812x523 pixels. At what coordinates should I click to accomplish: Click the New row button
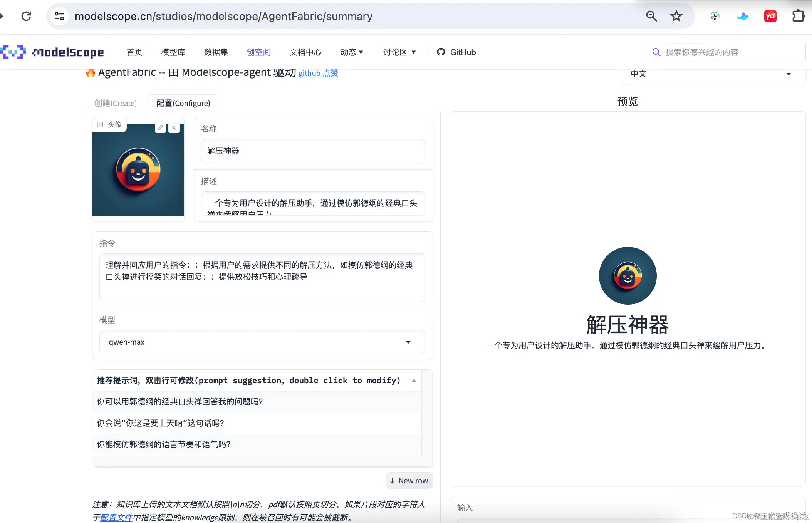click(x=409, y=480)
